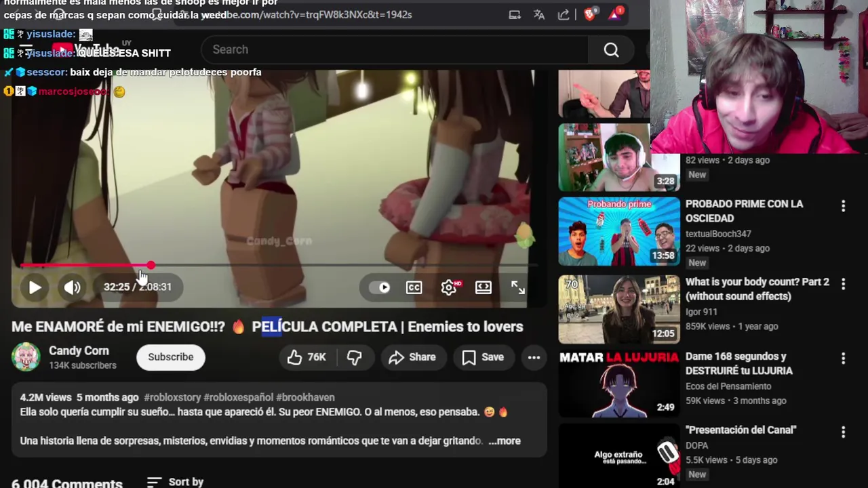This screenshot has width=868, height=488.
Task: Open What is your body count thumbnail
Action: coord(619,310)
